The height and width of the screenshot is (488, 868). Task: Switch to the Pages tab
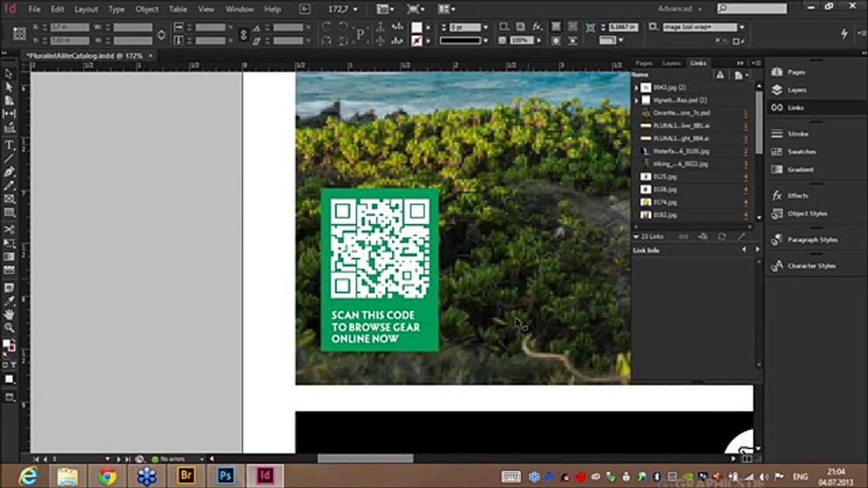[644, 63]
